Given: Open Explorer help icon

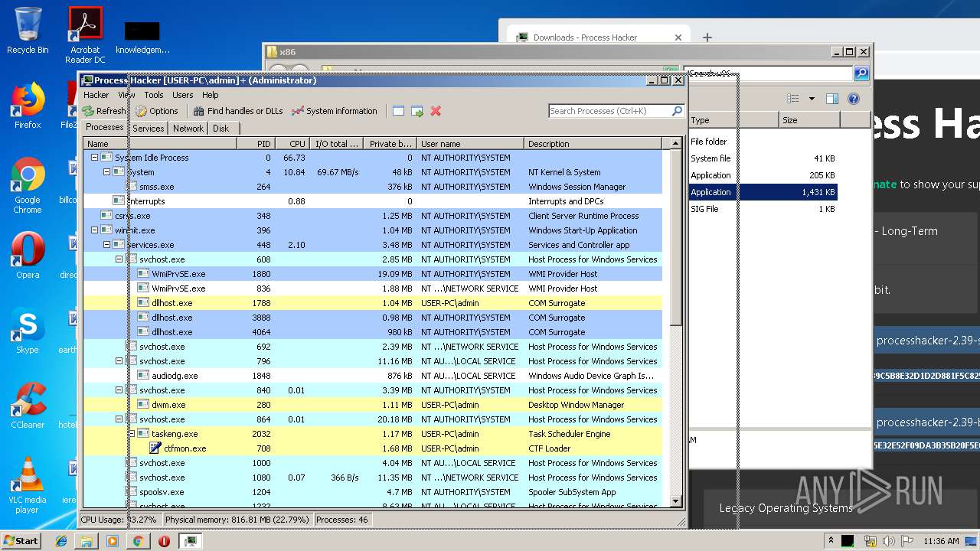Looking at the screenshot, I should (x=854, y=99).
